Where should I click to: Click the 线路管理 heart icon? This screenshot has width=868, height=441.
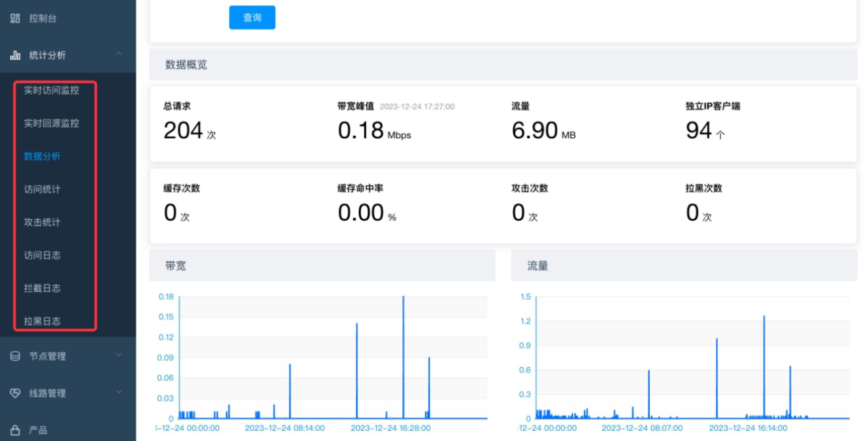pyautogui.click(x=15, y=393)
